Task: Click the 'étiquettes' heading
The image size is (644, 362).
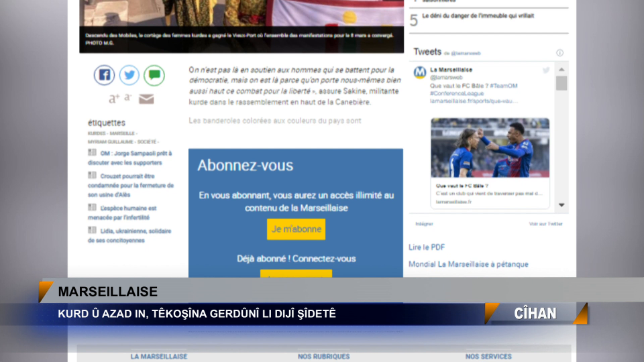Action: pos(107,123)
